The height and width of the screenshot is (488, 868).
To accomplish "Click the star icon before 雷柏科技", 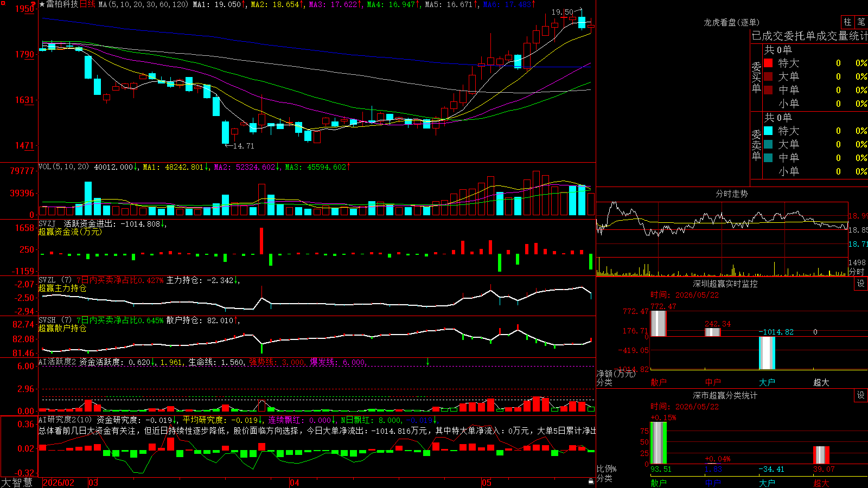I will pyautogui.click(x=42, y=4).
